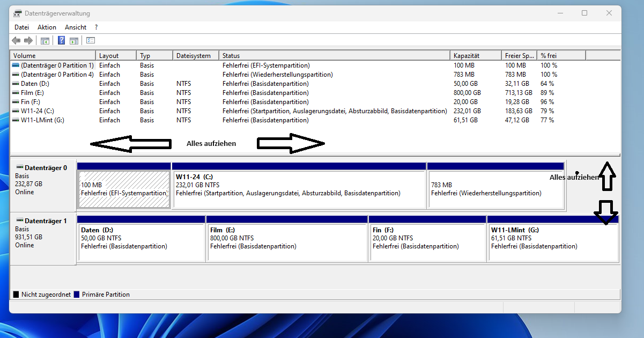Sort by the Kapazität column header
The height and width of the screenshot is (338, 644).
(x=476, y=55)
